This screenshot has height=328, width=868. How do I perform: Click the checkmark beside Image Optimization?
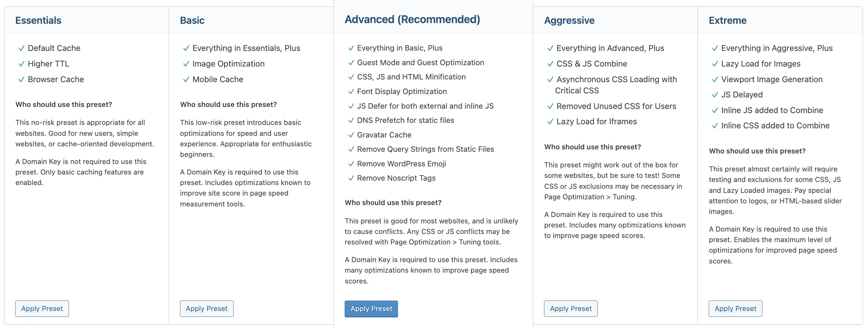tap(186, 64)
